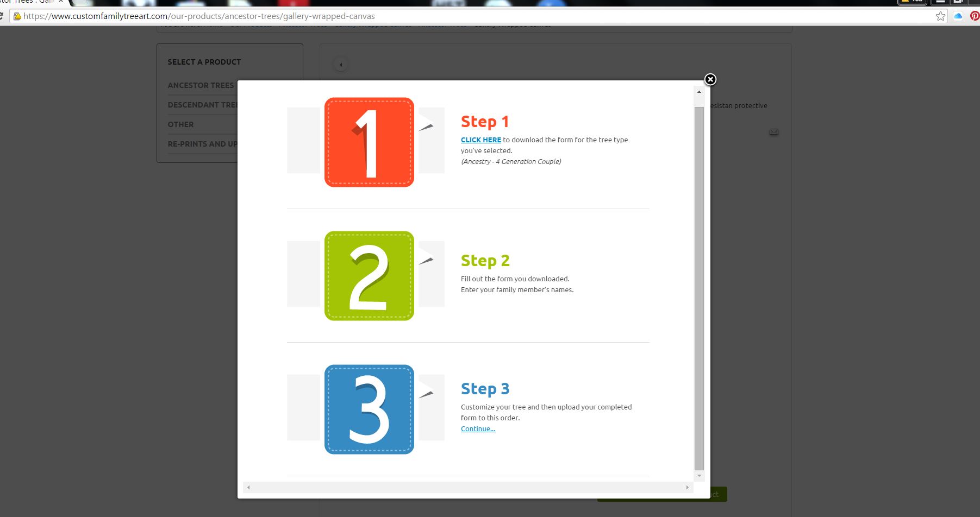Select ANCESTOR TREES in the sidebar

(x=201, y=85)
